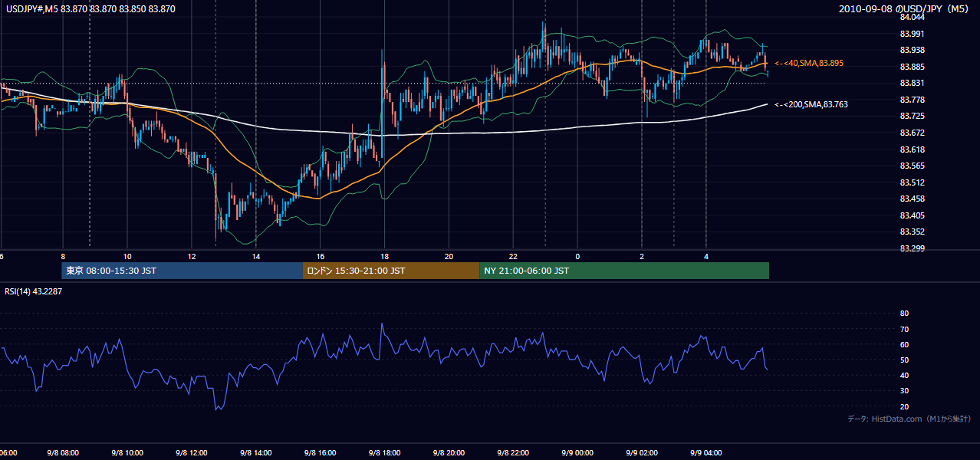The width and height of the screenshot is (980, 460).
Task: Select the 9/9 00:00 bottom time label
Action: pos(578,453)
